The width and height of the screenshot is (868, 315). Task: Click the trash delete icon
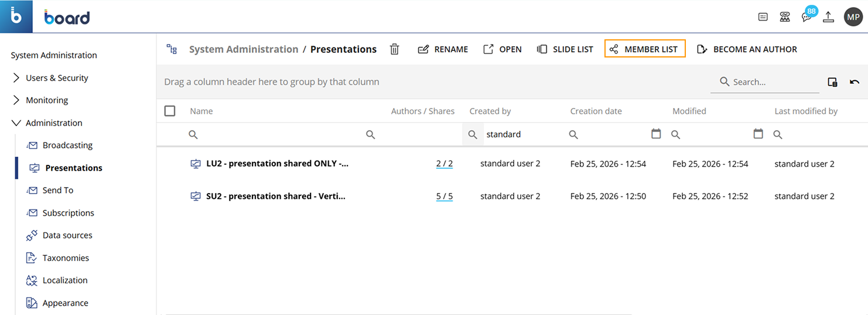click(395, 49)
